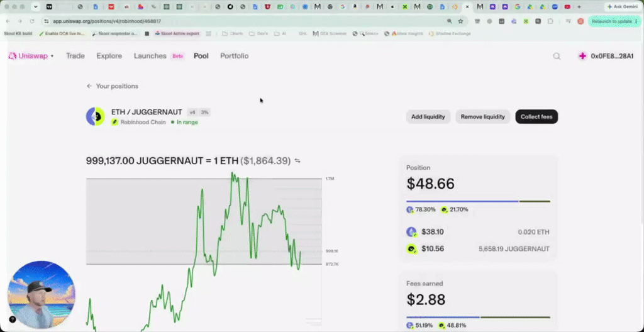
Task: Click the ETH / JUGGERNAUT token pair icon
Action: point(96,117)
